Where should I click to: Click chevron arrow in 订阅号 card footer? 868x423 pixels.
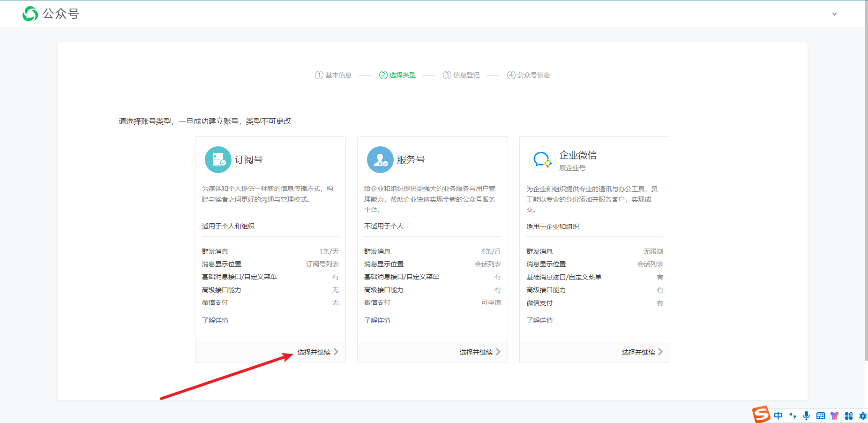tap(336, 352)
